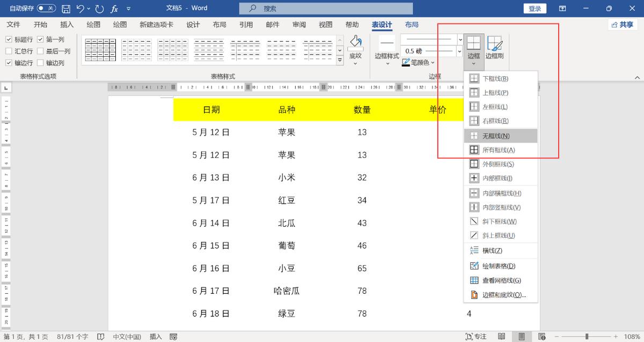The width and height of the screenshot is (644, 342).
Task: Expand the table styles gallery with More arrow
Action: click(340, 60)
